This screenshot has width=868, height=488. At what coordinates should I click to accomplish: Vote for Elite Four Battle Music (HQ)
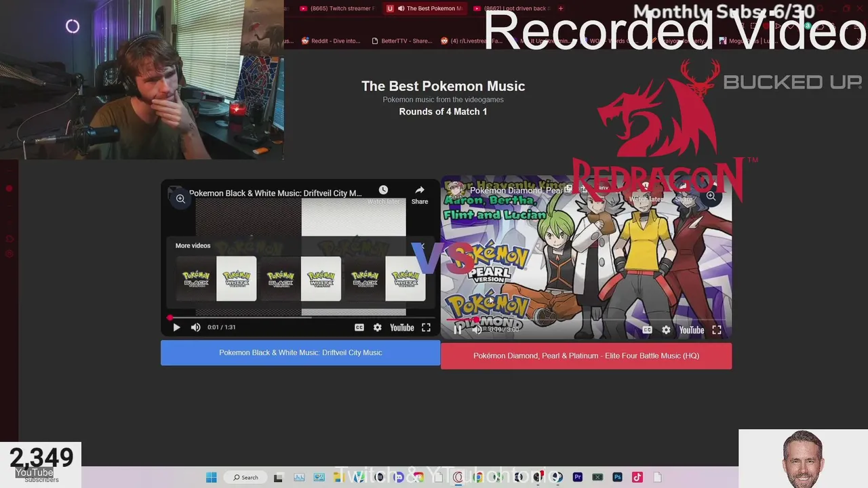pos(586,356)
